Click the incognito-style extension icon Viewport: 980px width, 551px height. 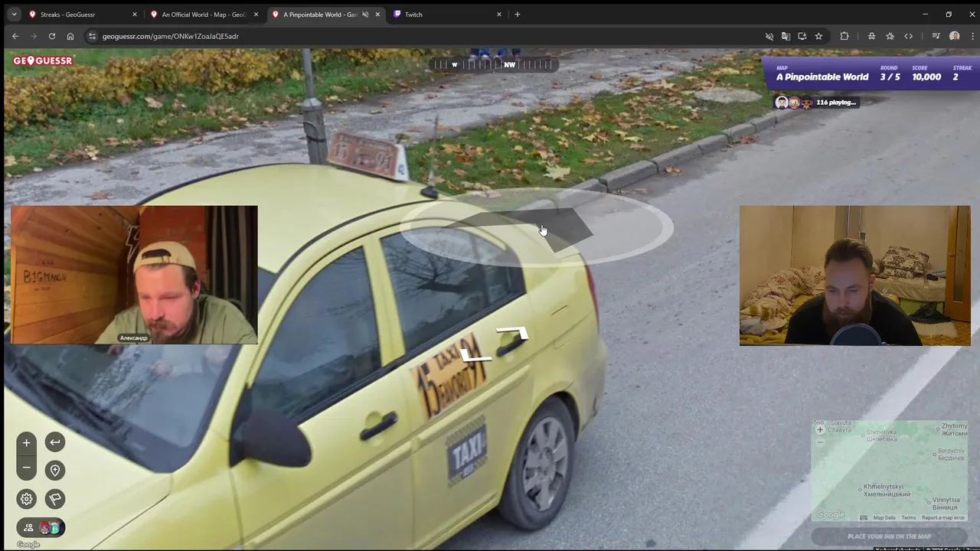pyautogui.click(x=871, y=36)
